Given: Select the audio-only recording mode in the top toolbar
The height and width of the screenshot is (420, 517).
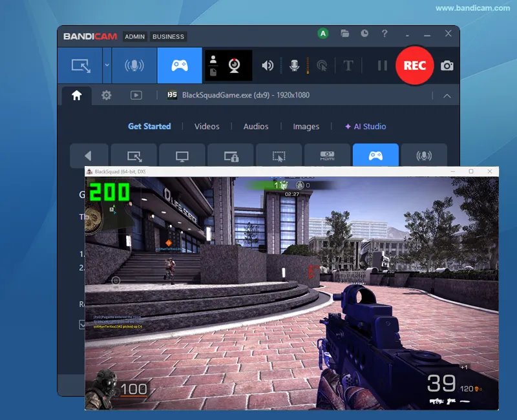Looking at the screenshot, I should coord(134,66).
